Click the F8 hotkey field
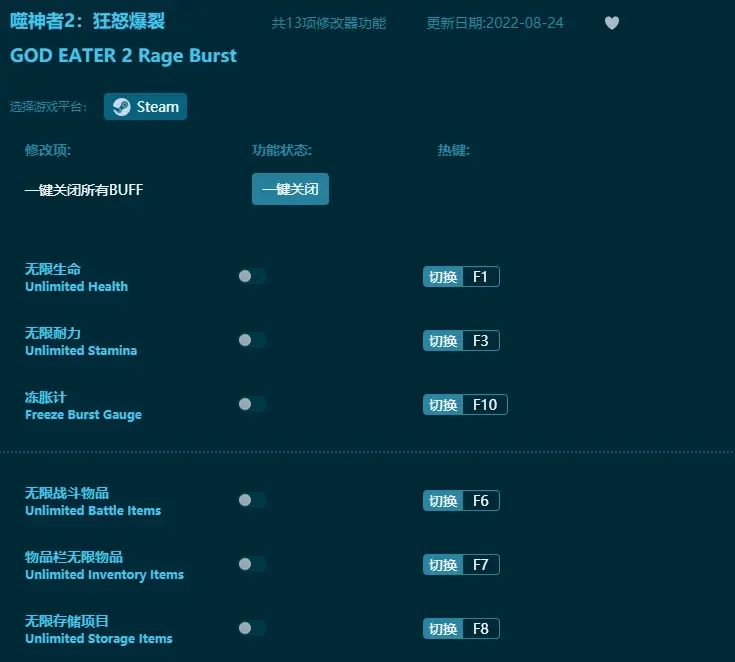735x662 pixels. tap(481, 629)
